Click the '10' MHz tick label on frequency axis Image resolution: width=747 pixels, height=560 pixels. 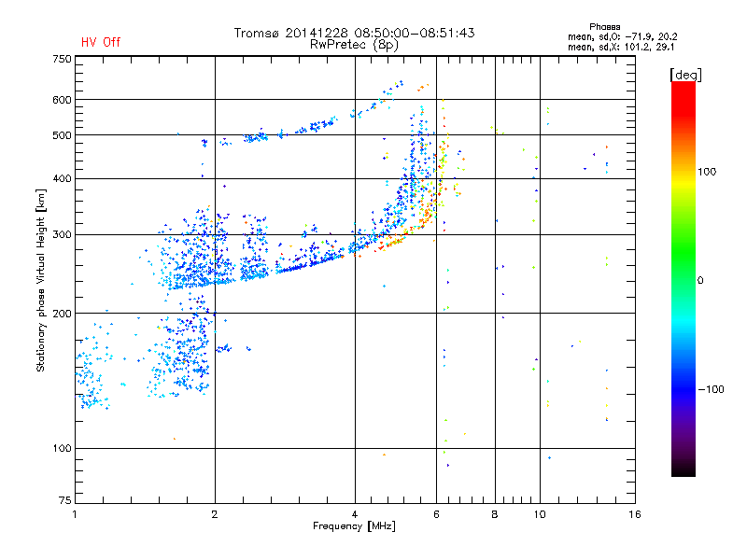click(x=540, y=514)
